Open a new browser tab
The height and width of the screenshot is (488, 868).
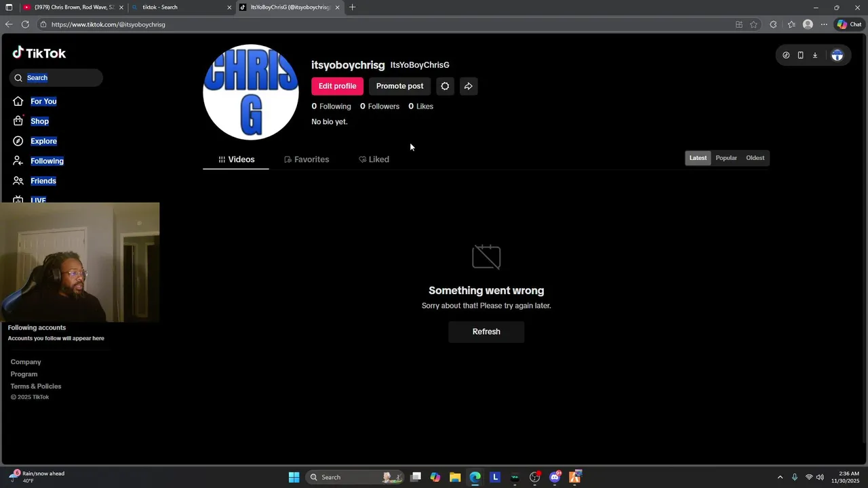coord(352,7)
